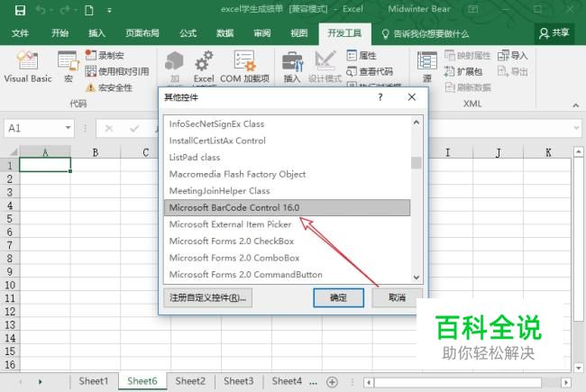The width and height of the screenshot is (586, 392).
Task: Click the Undo arrow icon
Action: point(41,10)
